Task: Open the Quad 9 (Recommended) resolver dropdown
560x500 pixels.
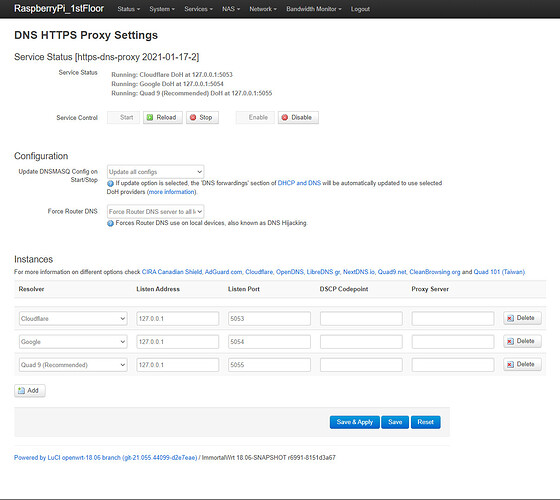Action: click(73, 365)
